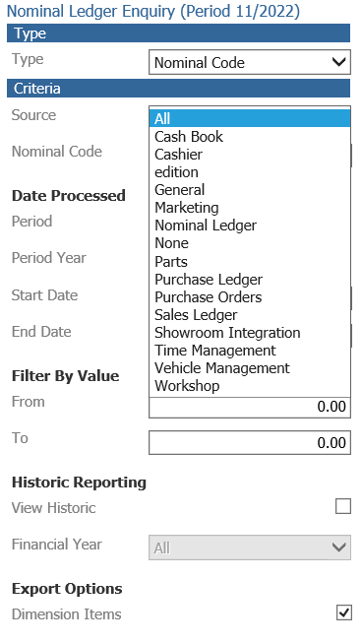
Task: Open the Type dropdown showing Nominal Code
Action: coord(250,62)
